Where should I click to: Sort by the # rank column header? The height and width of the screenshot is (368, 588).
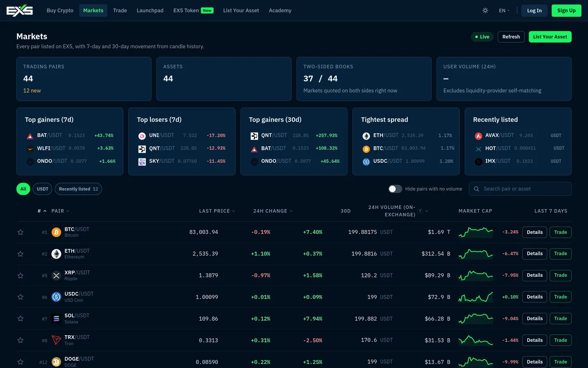(x=42, y=211)
